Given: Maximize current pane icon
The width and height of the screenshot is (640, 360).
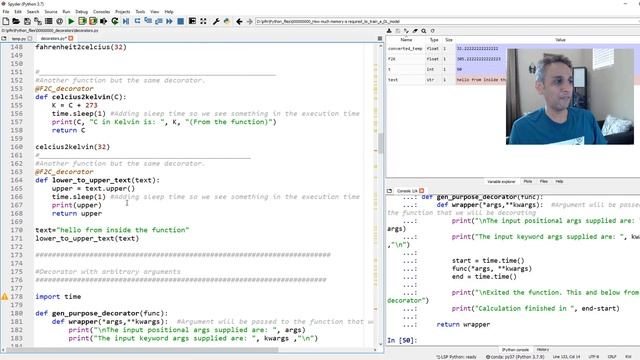Looking at the screenshot, I should tap(192, 21).
